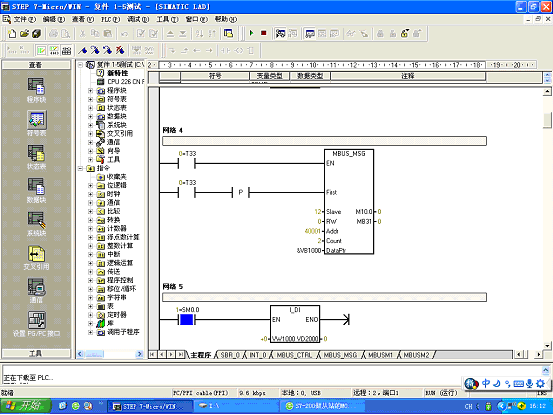The width and height of the screenshot is (553, 415).
Task: Click the Print toolbar icon
Action: pyautogui.click(x=54, y=33)
